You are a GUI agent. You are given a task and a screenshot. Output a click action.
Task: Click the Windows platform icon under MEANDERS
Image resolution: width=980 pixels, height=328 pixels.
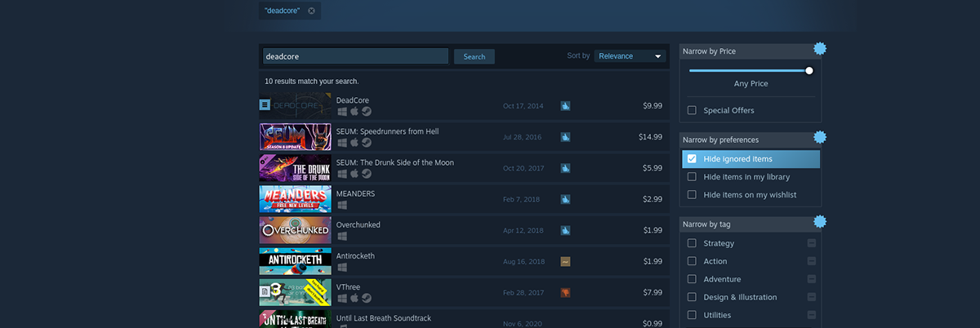342,204
